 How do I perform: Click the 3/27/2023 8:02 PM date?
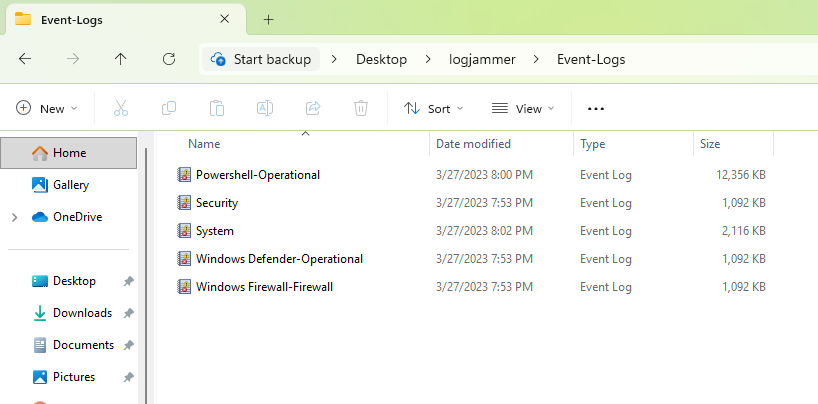click(485, 231)
